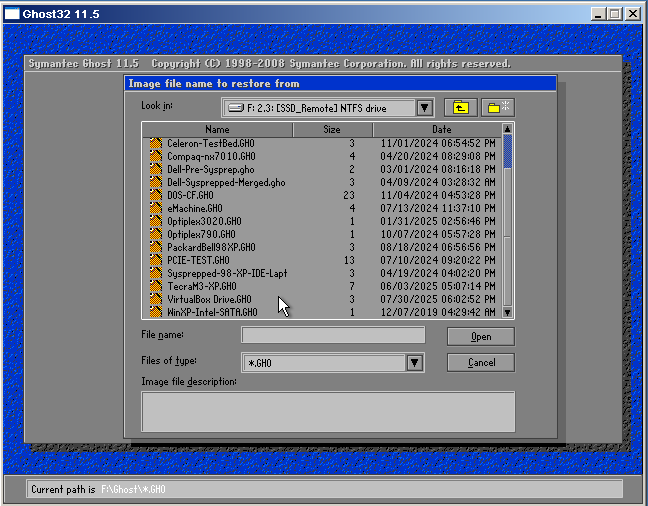Select the PCIE-TEST.GHO file icon
Viewport: 648px width, 506px height.
coord(155,260)
